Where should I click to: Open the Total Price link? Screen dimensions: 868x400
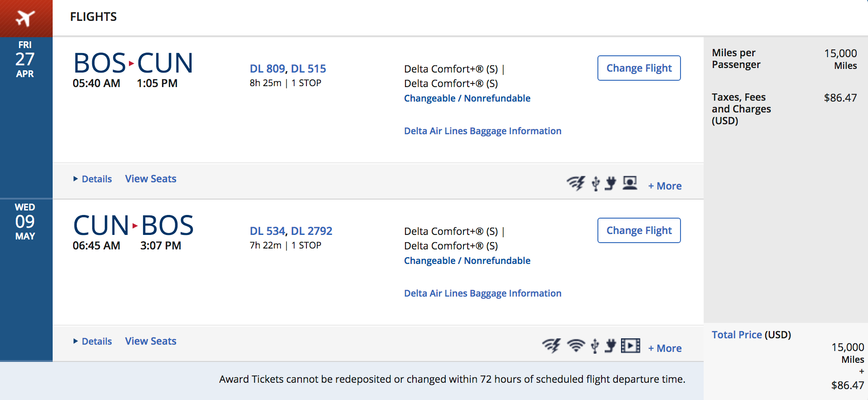(736, 335)
